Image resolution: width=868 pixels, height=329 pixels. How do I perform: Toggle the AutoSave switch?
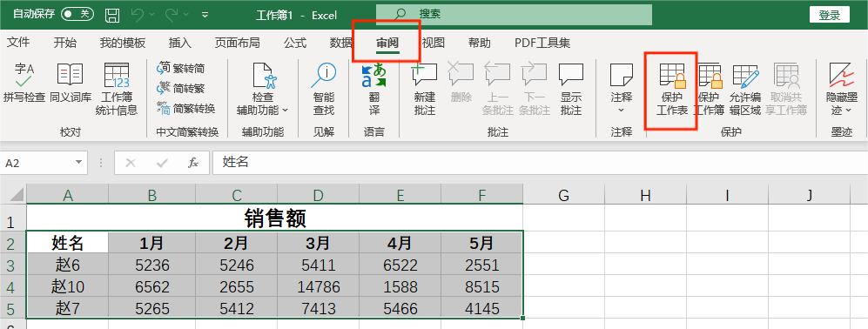click(78, 15)
